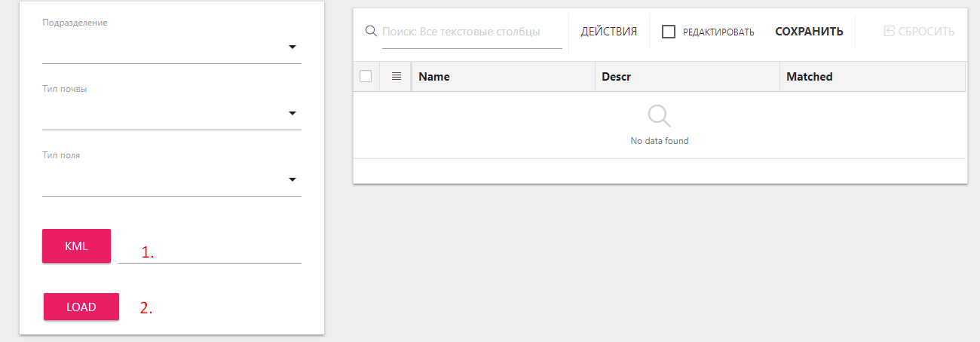
Task: Click the file name field beside KML
Action: click(210, 252)
